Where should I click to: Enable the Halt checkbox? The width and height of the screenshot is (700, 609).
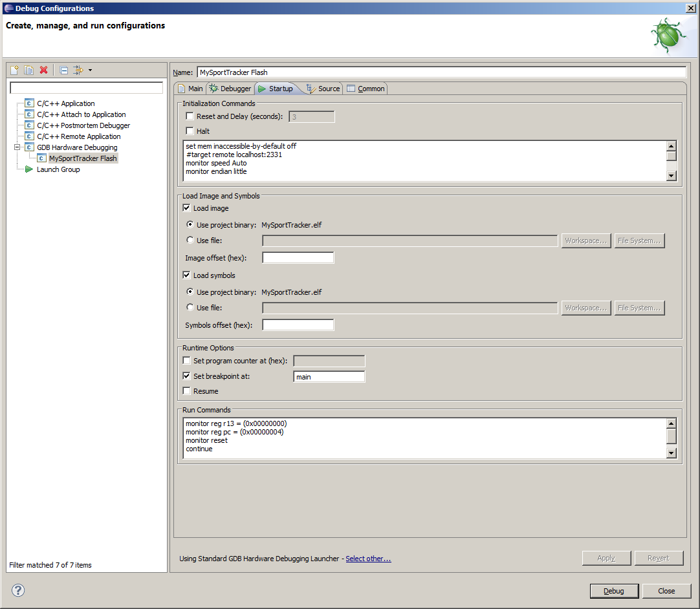[190, 131]
